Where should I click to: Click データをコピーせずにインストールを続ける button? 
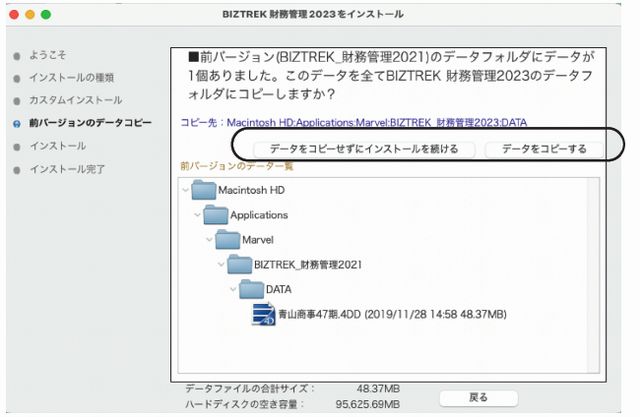pyautogui.click(x=364, y=149)
